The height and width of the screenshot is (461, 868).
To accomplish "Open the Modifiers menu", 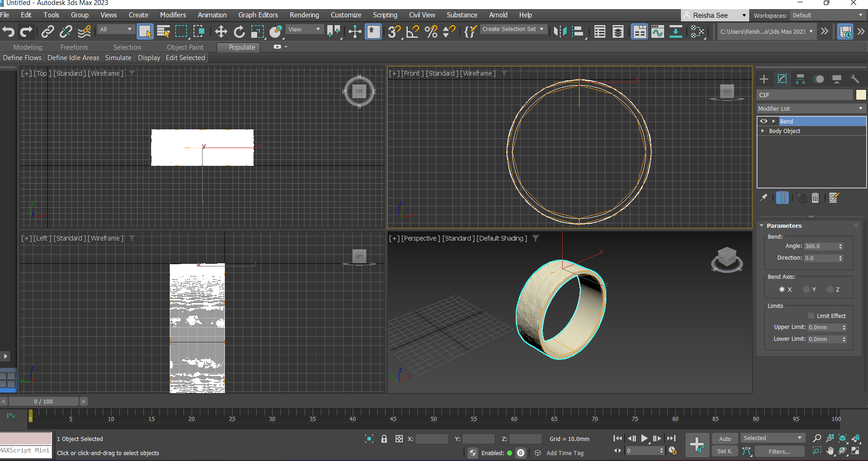I will tap(173, 15).
